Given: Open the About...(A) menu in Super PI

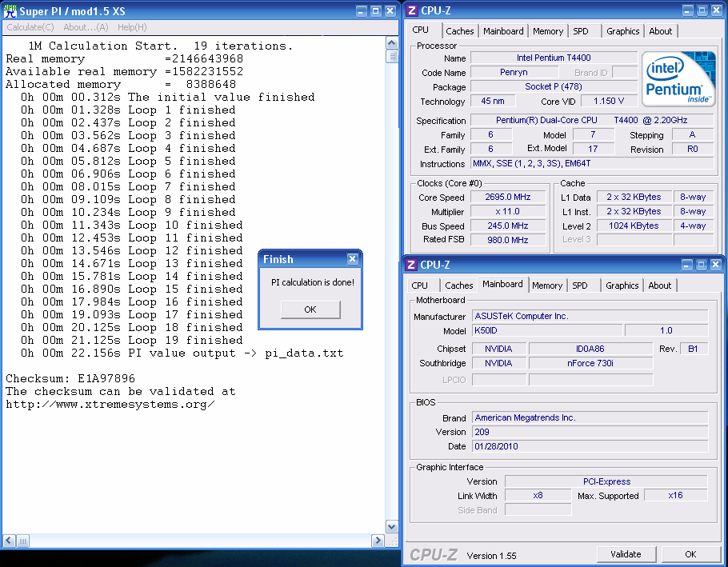Looking at the screenshot, I should [x=86, y=27].
